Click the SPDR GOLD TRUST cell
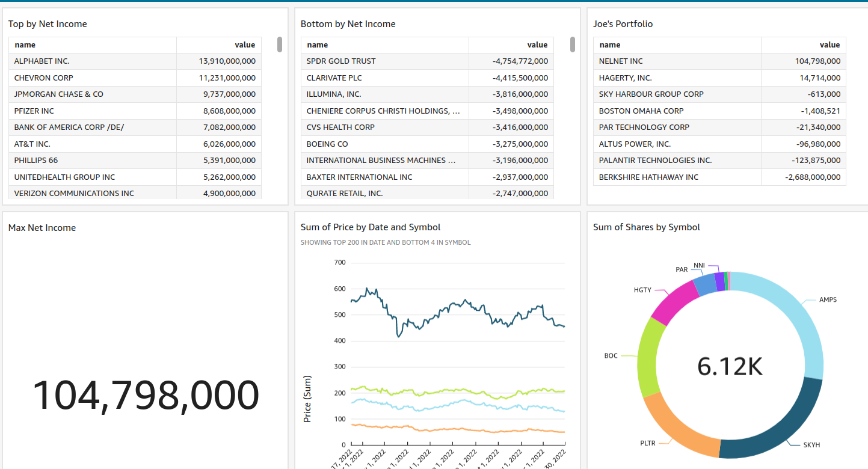 tap(385, 61)
